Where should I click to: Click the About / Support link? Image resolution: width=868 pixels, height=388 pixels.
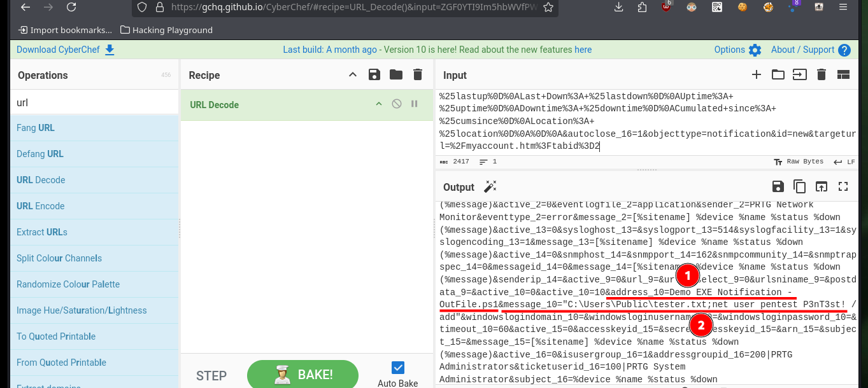pos(802,50)
